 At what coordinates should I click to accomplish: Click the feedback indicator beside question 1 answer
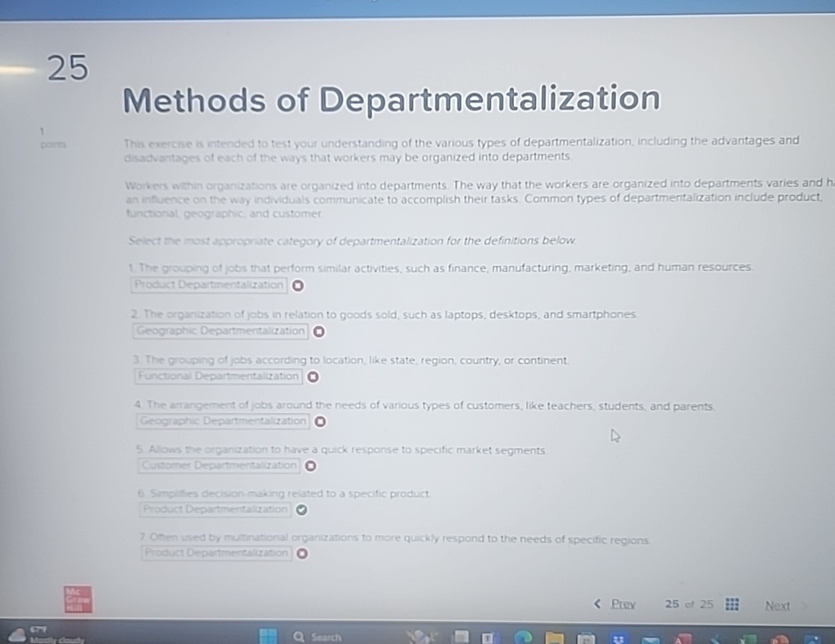coord(297,285)
